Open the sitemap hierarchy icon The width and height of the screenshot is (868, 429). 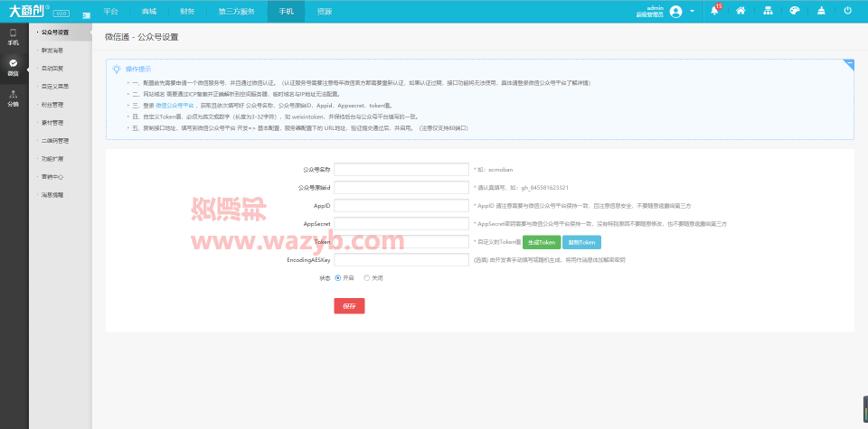pyautogui.click(x=768, y=11)
